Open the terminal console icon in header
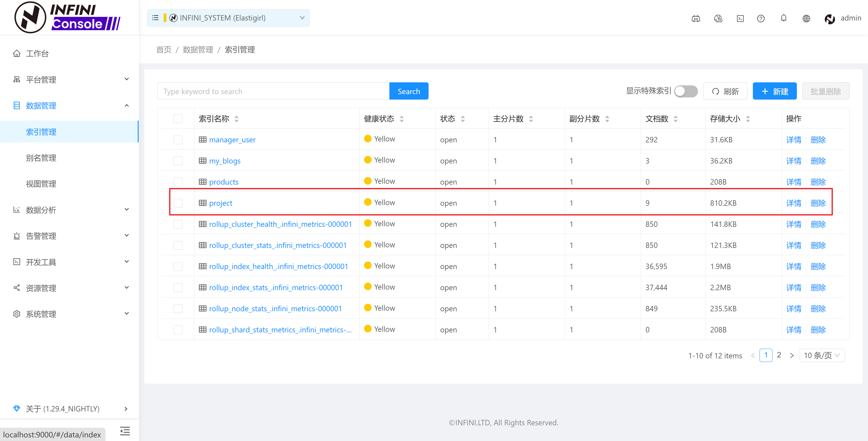The height and width of the screenshot is (441, 868). [740, 18]
